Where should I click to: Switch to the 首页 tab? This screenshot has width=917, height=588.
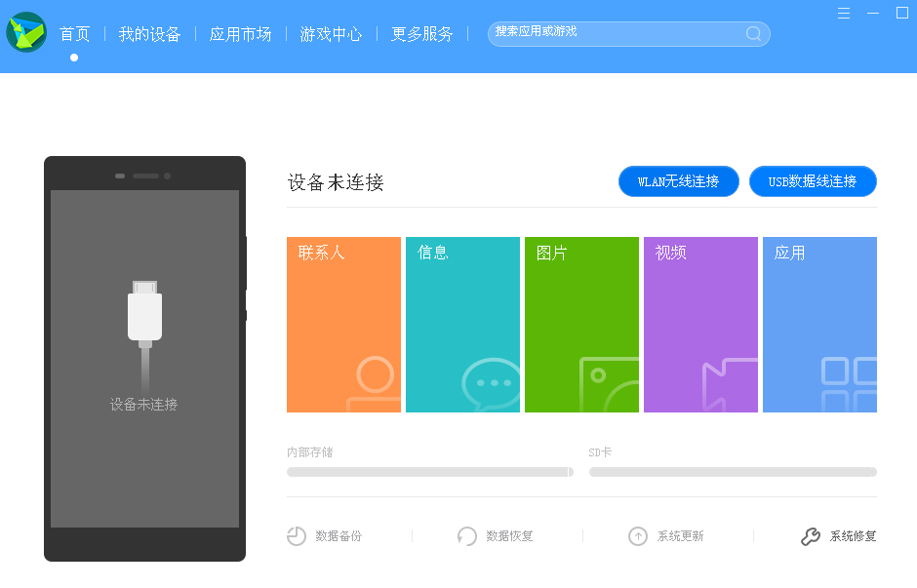[x=74, y=32]
